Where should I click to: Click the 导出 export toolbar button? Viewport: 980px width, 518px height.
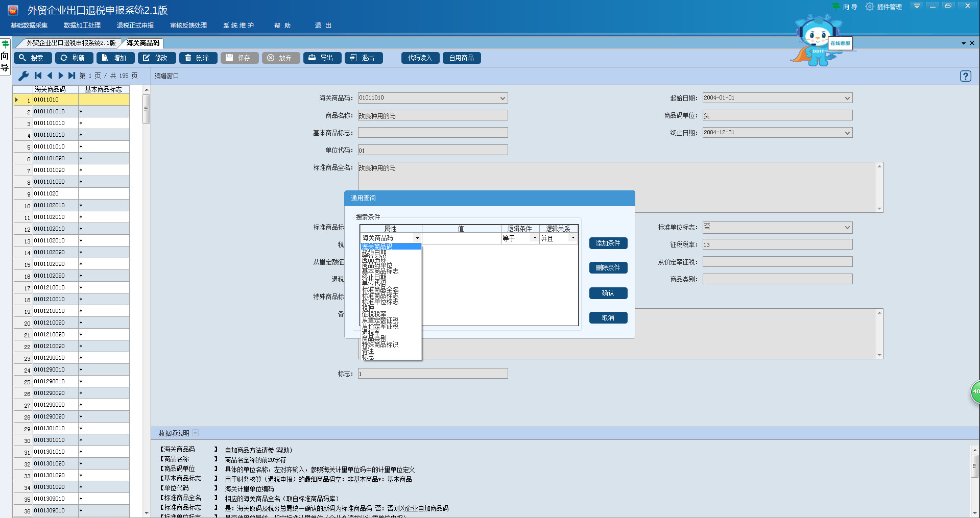click(x=322, y=58)
